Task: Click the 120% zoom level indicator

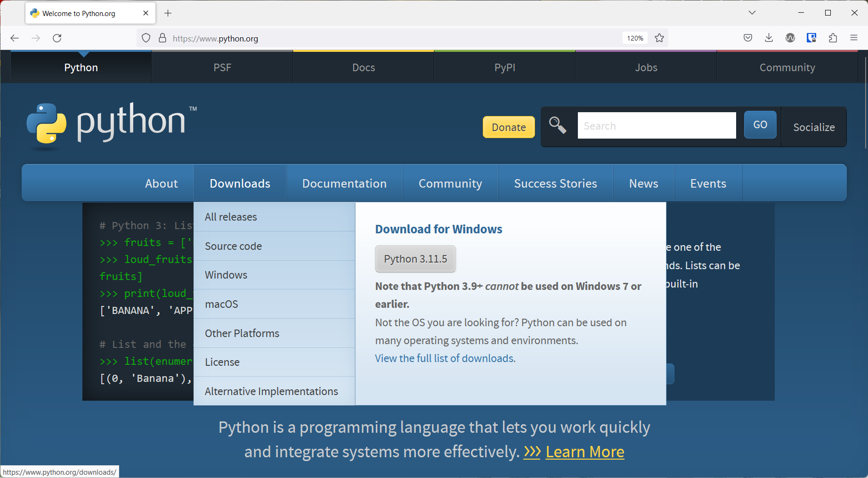Action: pyautogui.click(x=635, y=38)
